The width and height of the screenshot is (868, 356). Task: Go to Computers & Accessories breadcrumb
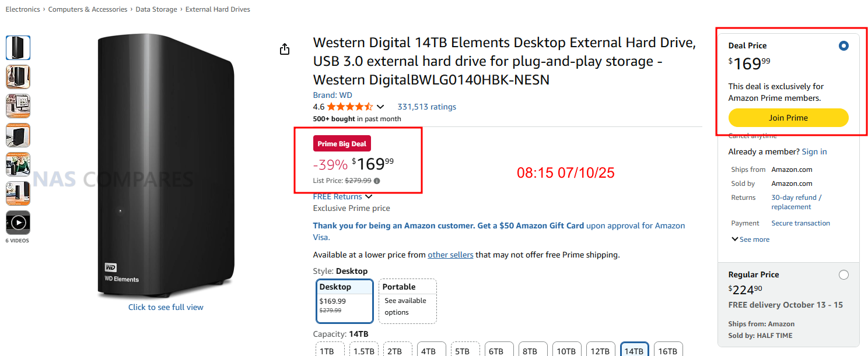(x=87, y=9)
